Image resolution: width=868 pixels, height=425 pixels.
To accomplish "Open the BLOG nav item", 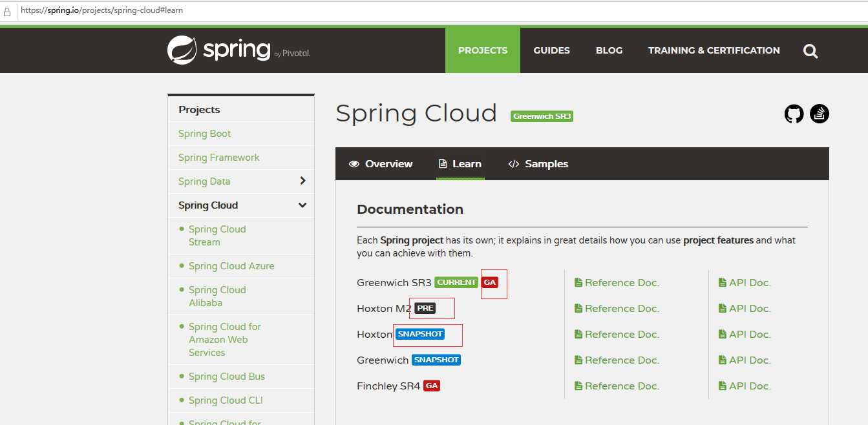I will point(609,50).
